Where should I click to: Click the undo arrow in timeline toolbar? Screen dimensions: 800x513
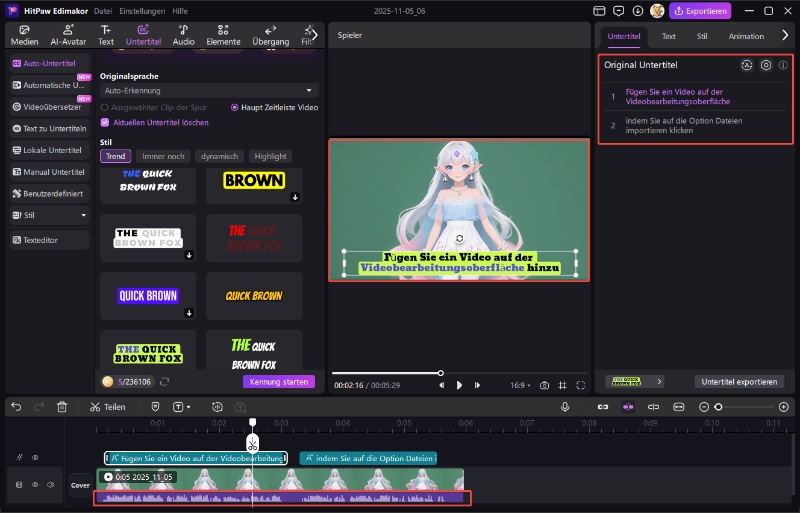16,407
